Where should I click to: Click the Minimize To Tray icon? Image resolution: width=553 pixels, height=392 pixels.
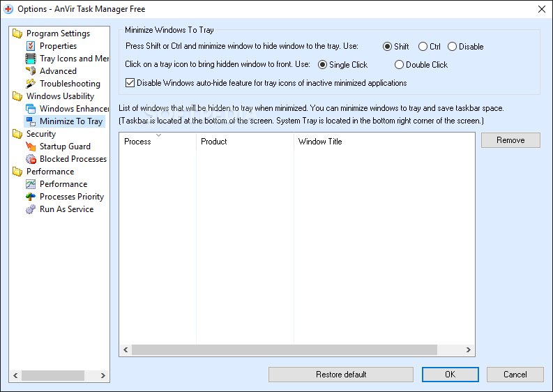click(x=31, y=121)
